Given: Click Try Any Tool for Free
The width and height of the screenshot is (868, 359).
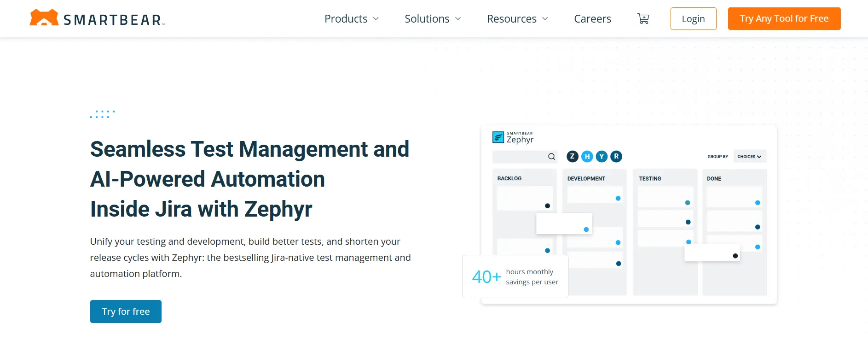Looking at the screenshot, I should point(784,19).
